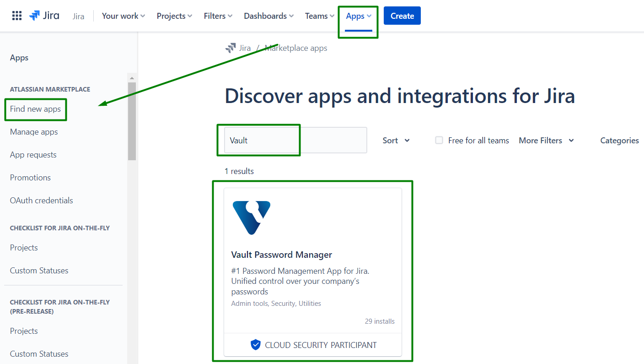
Task: Expand the Projects menu in the top bar
Action: [174, 16]
